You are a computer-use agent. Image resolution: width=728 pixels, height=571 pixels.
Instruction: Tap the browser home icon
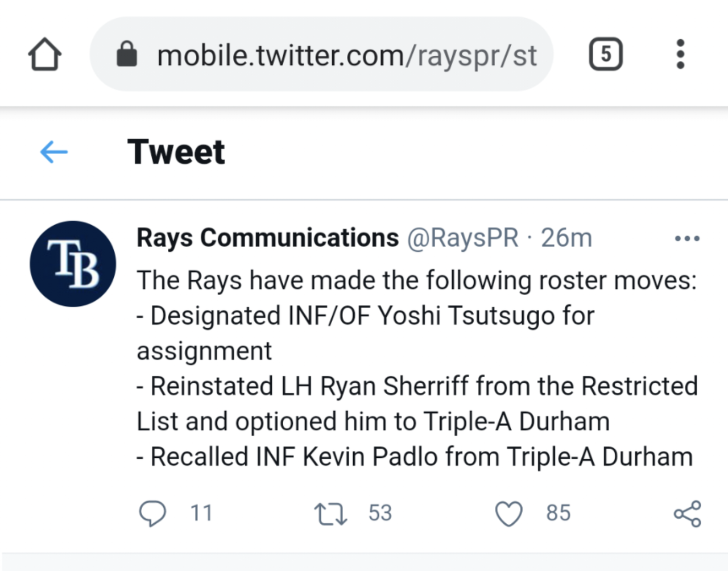(45, 55)
